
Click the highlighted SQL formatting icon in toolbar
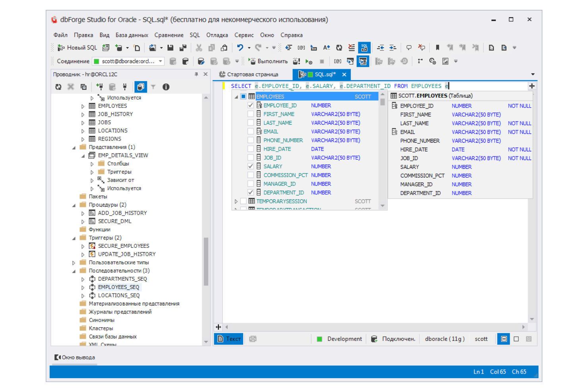click(x=364, y=48)
